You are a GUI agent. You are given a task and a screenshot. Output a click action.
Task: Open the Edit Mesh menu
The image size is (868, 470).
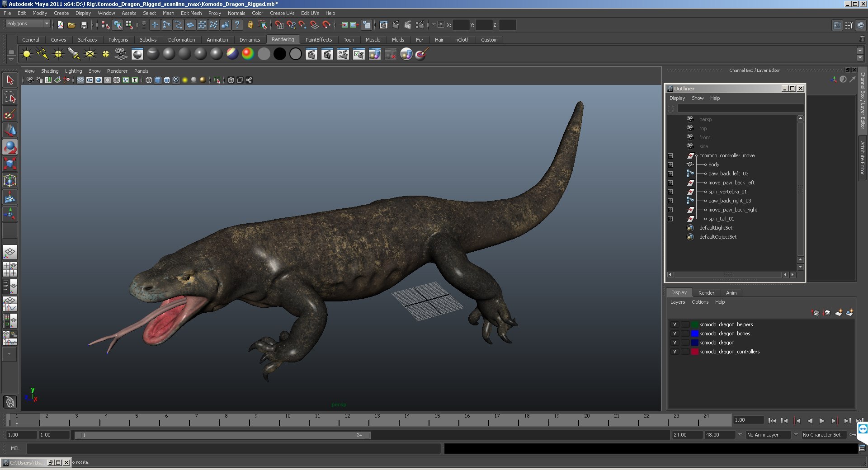pos(191,13)
